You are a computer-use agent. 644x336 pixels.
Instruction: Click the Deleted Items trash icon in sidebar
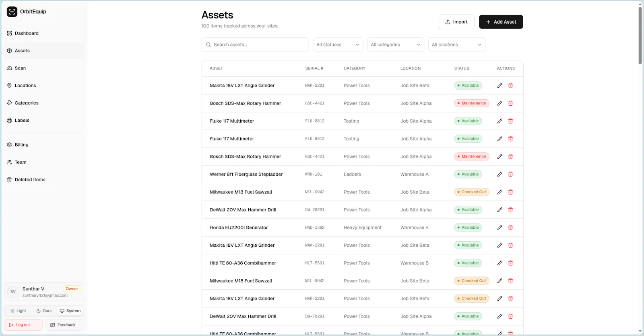9,180
